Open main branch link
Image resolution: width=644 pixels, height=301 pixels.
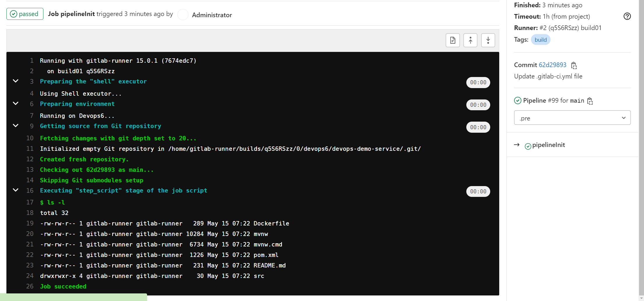click(x=577, y=101)
